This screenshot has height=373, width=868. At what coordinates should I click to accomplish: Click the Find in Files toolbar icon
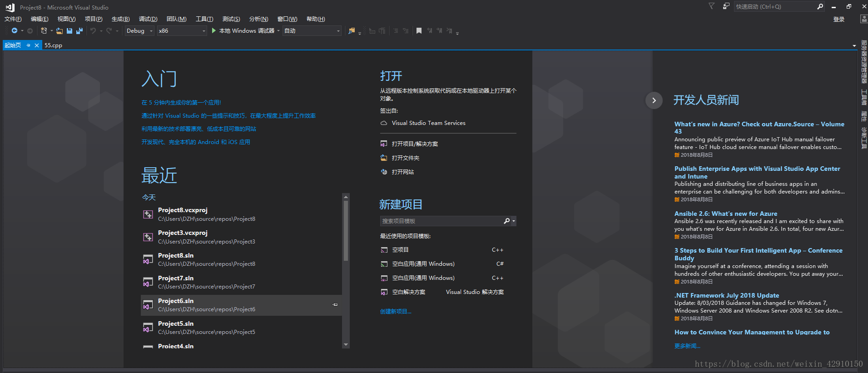click(352, 31)
